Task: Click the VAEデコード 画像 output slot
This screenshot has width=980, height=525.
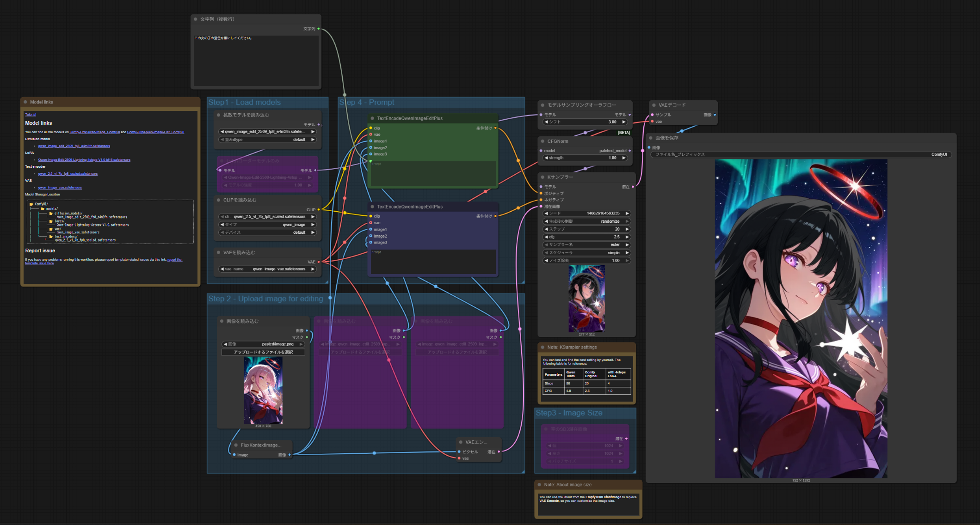Action: (715, 115)
